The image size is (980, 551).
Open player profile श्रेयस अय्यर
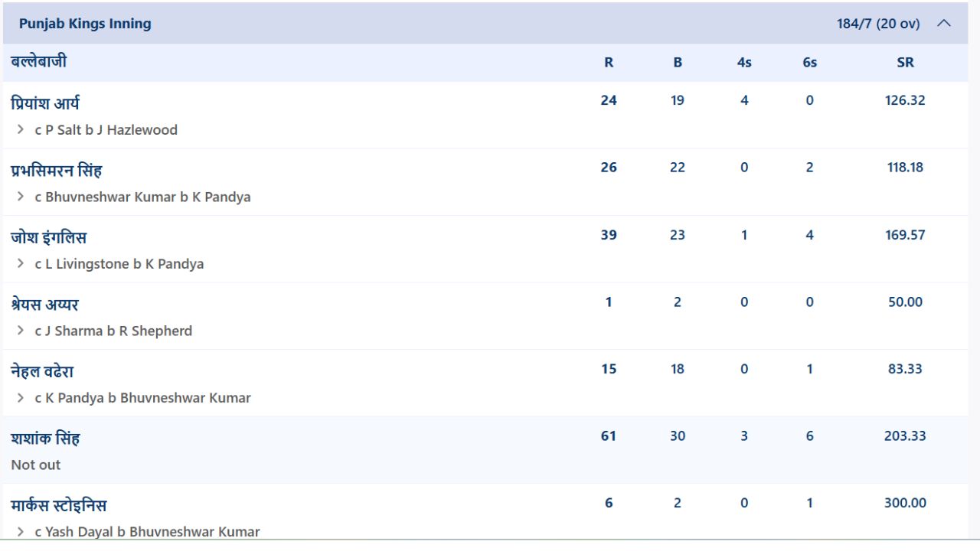44,305
